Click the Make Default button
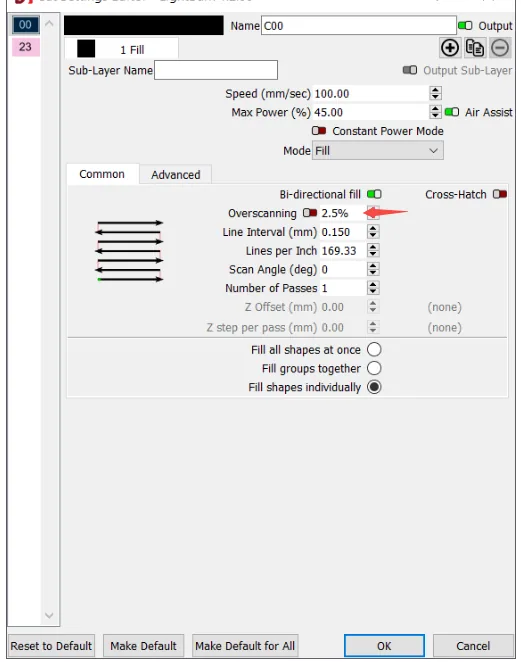The width and height of the screenshot is (521, 662). click(144, 646)
